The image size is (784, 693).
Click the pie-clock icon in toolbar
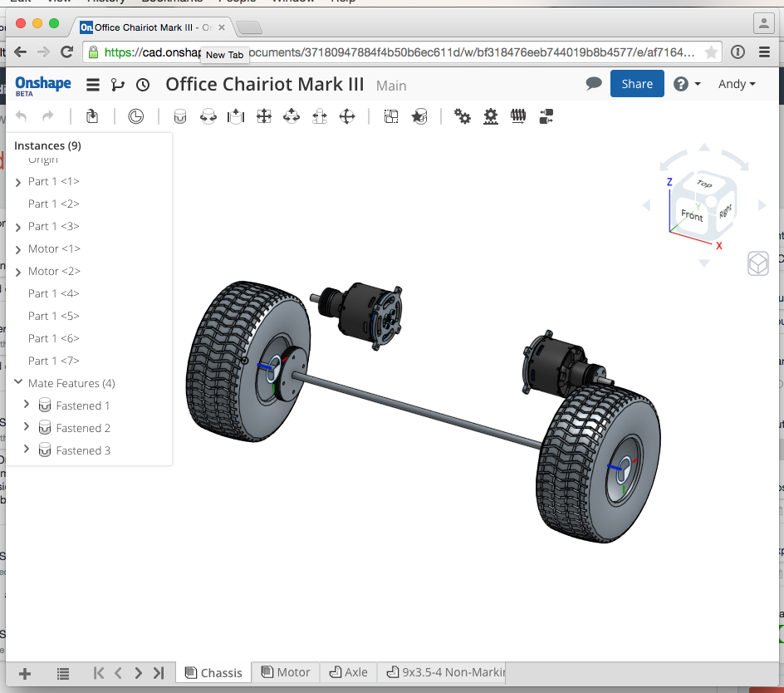click(x=136, y=116)
